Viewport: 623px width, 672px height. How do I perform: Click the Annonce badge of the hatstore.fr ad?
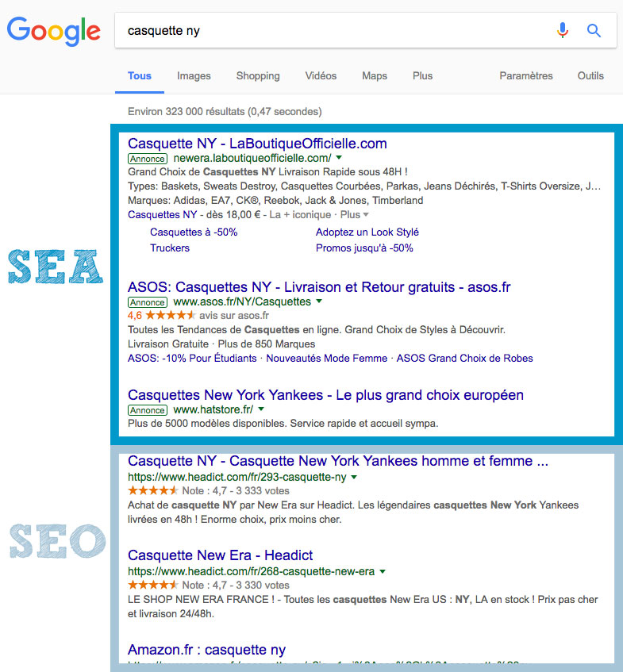148,410
